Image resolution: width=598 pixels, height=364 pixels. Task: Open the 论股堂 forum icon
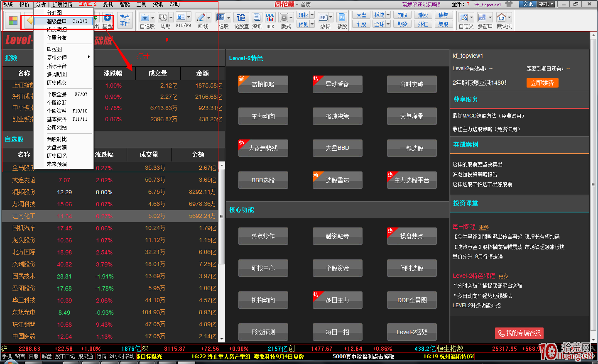click(241, 17)
